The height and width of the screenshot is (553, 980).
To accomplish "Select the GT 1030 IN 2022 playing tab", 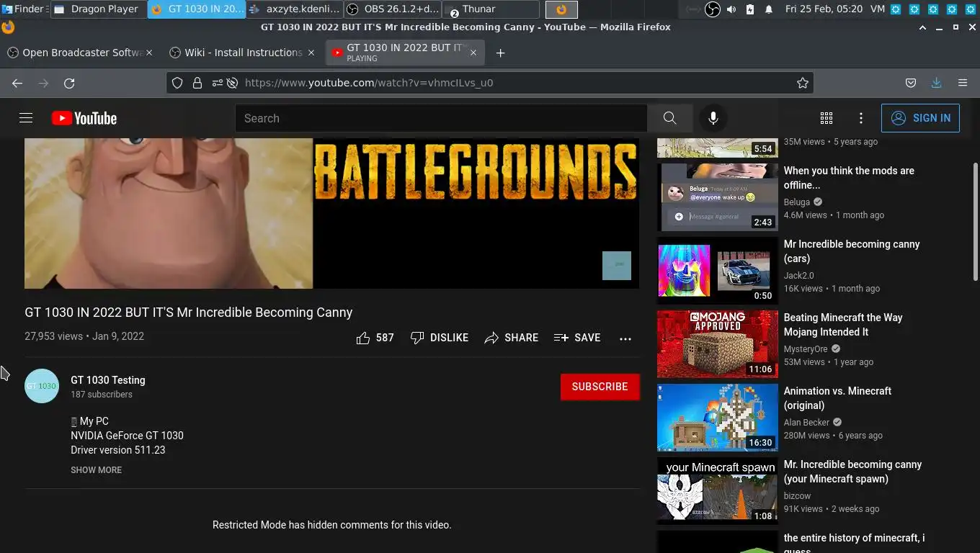I will pos(405,53).
